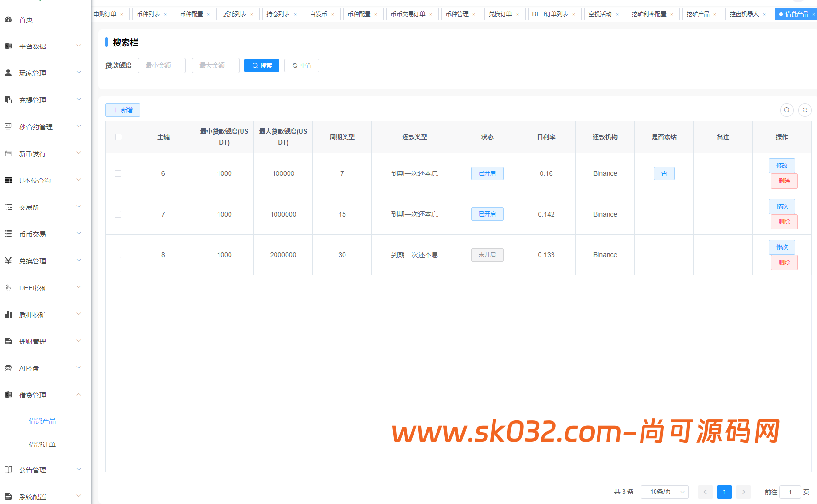
Task: Open the 10条/页 page size dropdown
Action: 665,492
